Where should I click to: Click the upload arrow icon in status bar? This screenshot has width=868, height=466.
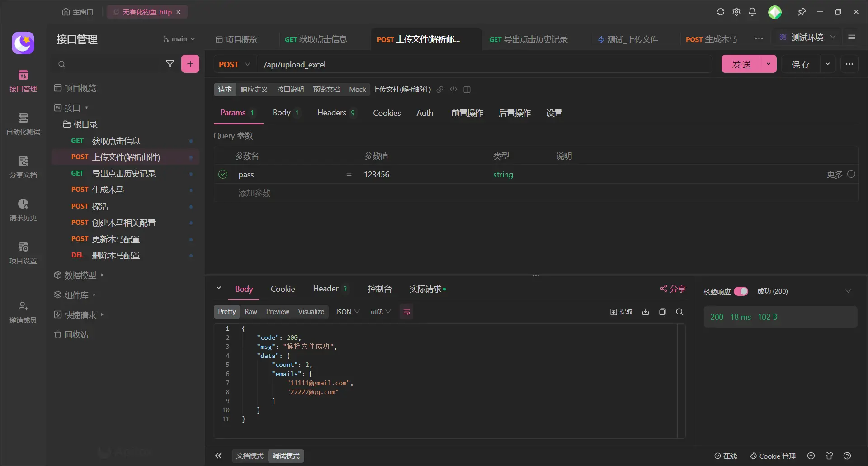[811, 456]
